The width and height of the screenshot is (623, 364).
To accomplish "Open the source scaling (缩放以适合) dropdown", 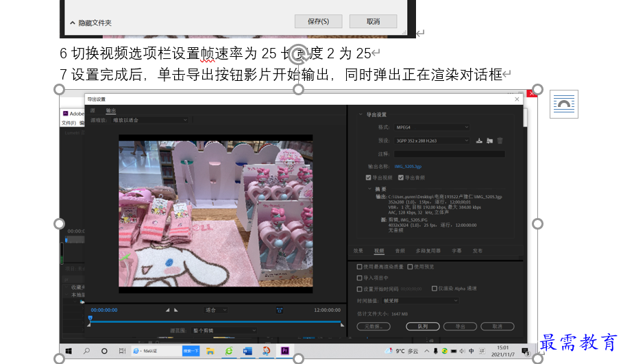I will coord(150,120).
